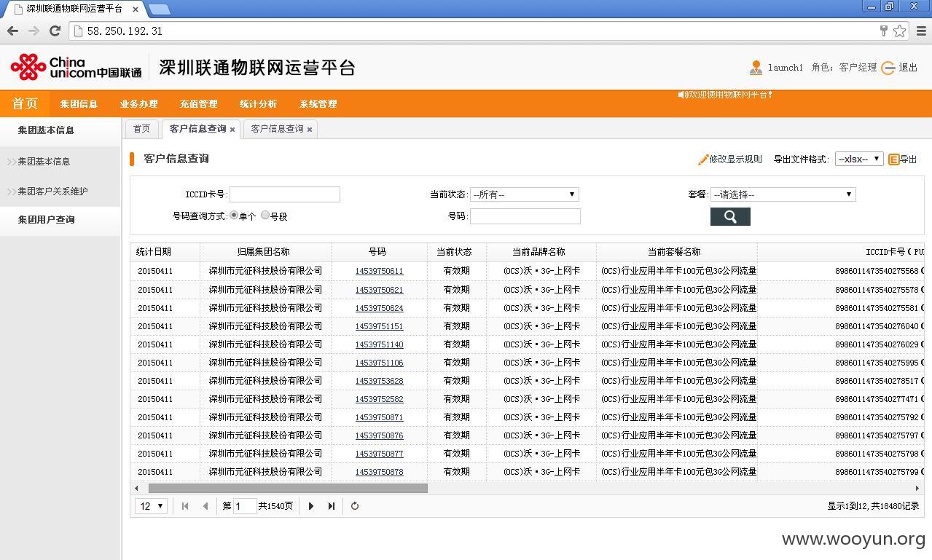
Task: Click the 修改显示规则 link
Action: [735, 159]
